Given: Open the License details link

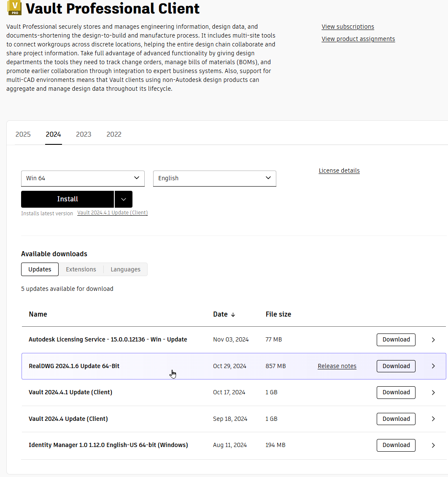Looking at the screenshot, I should [x=339, y=171].
